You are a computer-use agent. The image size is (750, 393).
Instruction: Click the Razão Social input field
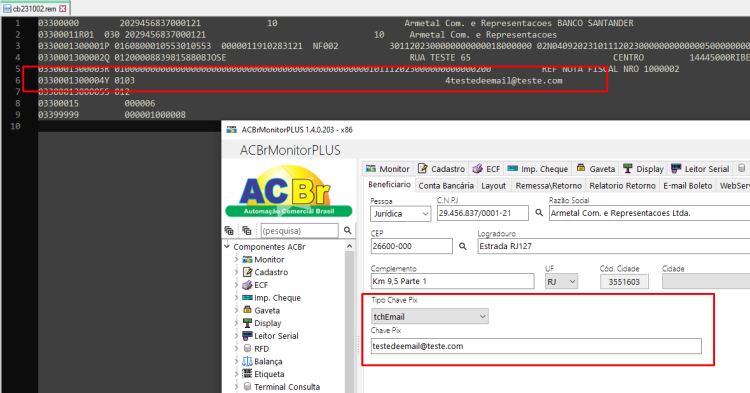pyautogui.click(x=649, y=213)
